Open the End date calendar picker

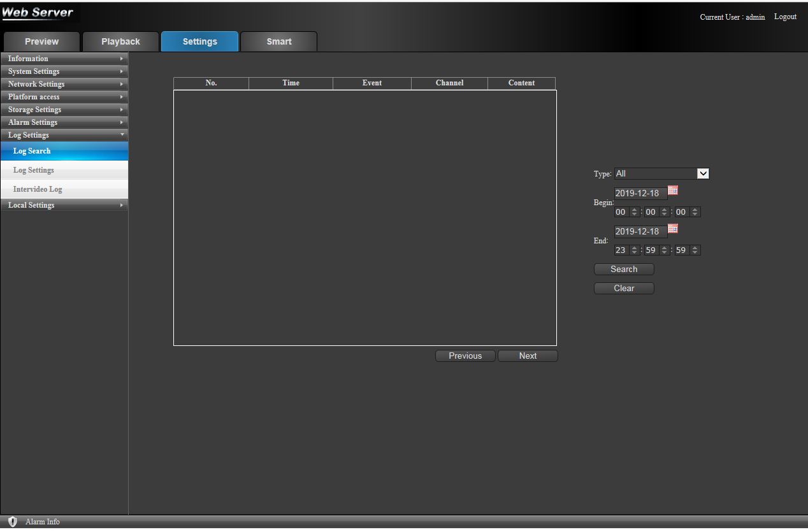pyautogui.click(x=672, y=229)
